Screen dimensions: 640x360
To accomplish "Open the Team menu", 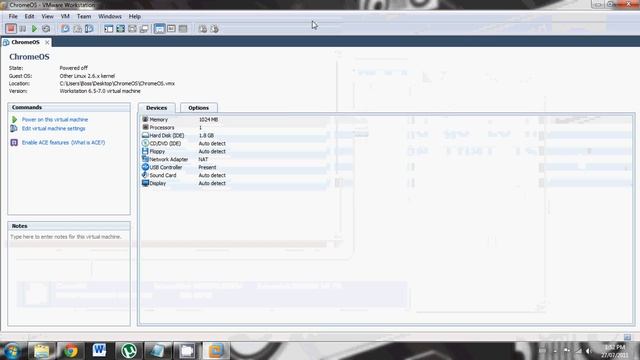I will pyautogui.click(x=84, y=16).
